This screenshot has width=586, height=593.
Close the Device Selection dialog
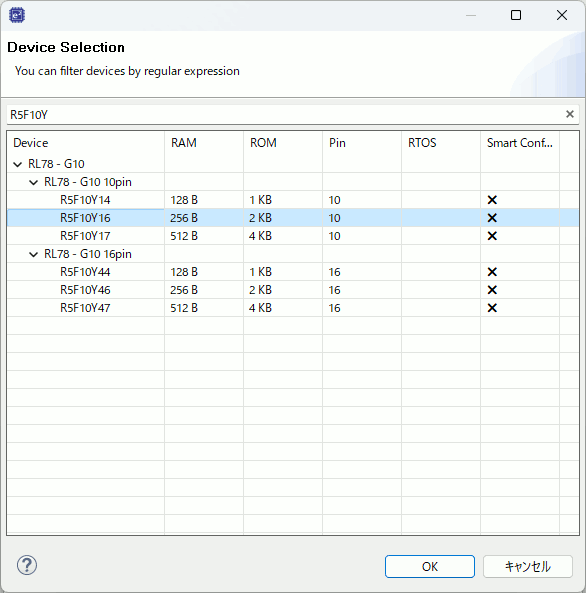click(562, 15)
